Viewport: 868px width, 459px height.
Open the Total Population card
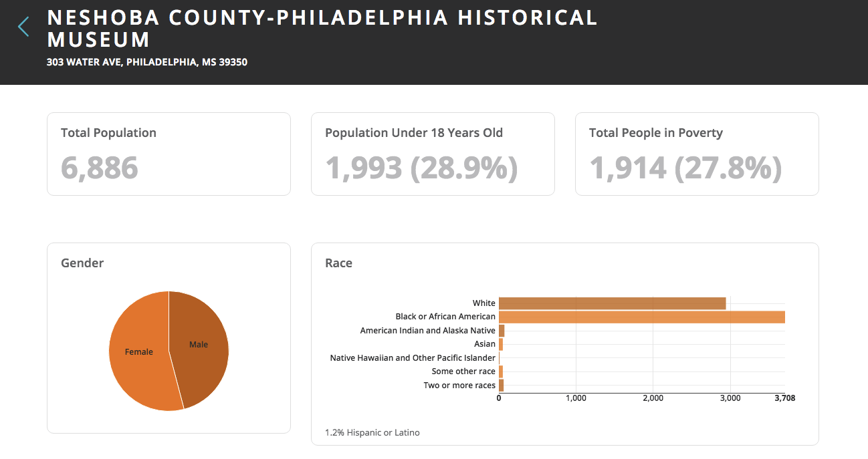(169, 154)
